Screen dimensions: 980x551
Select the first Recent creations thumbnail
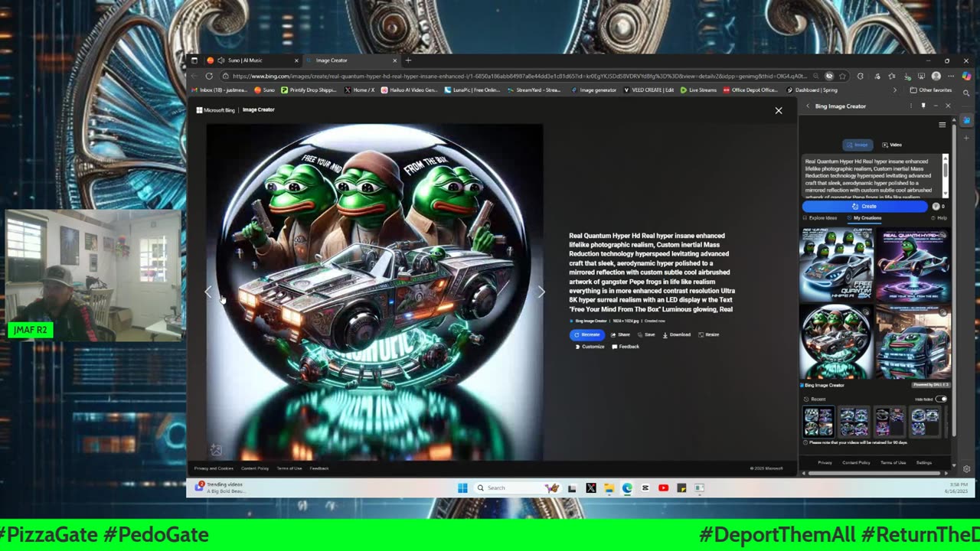pyautogui.click(x=818, y=422)
